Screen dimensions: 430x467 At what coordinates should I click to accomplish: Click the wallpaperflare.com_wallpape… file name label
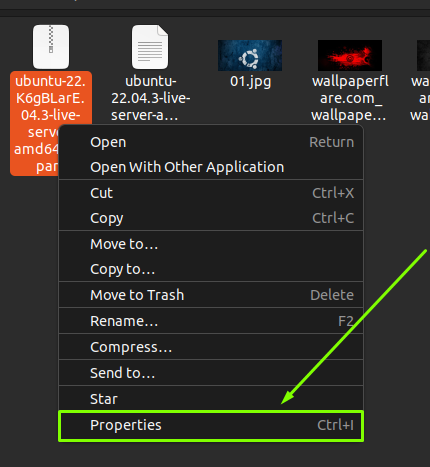[x=350, y=98]
